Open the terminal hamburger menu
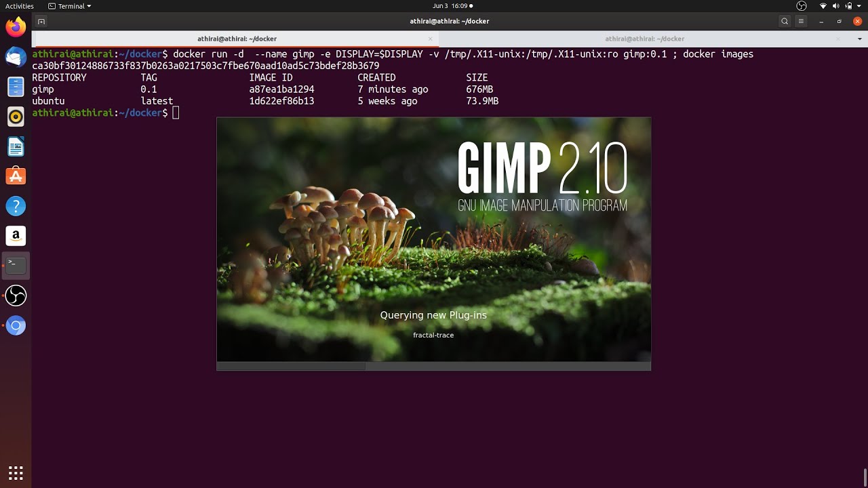868x488 pixels. [x=802, y=21]
